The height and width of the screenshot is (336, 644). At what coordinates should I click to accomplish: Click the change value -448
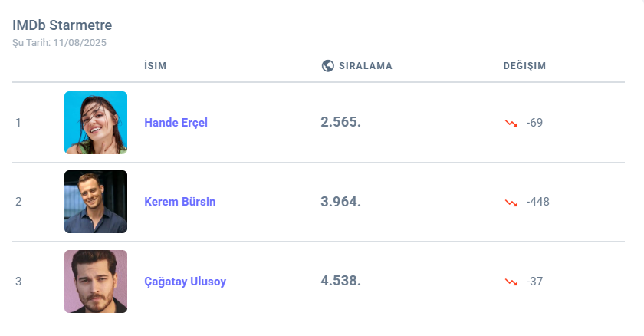[x=538, y=202]
